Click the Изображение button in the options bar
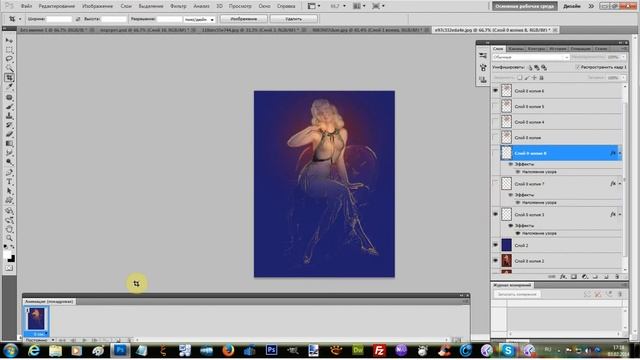 click(x=244, y=19)
